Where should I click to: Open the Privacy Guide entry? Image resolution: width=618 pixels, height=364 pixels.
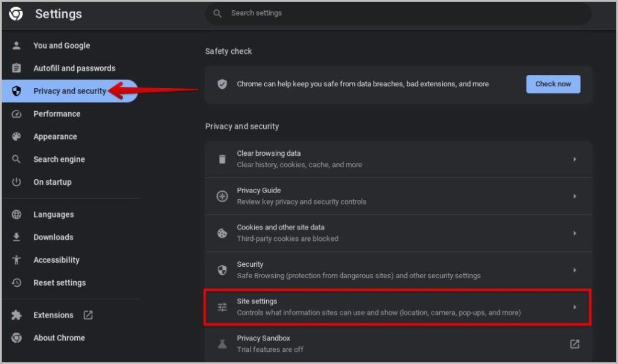[398, 196]
